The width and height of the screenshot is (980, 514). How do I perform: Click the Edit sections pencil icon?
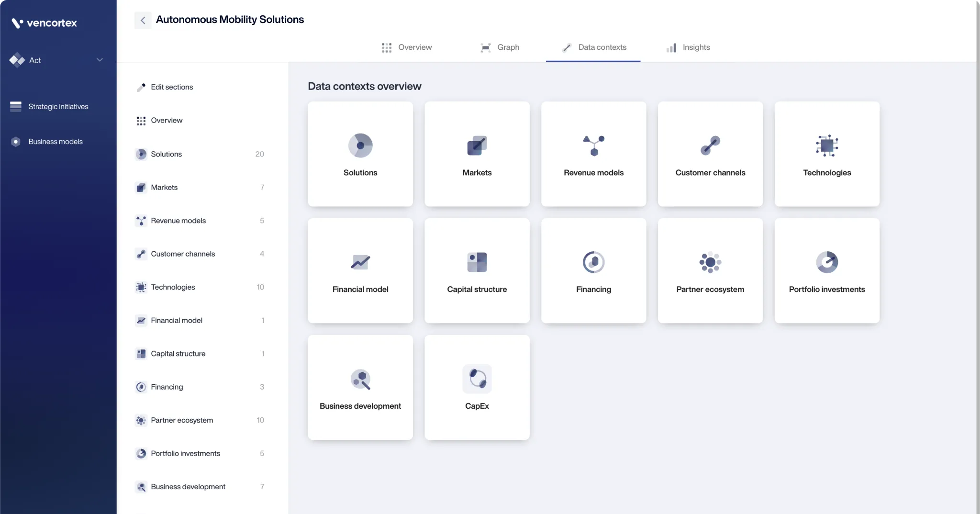(141, 87)
